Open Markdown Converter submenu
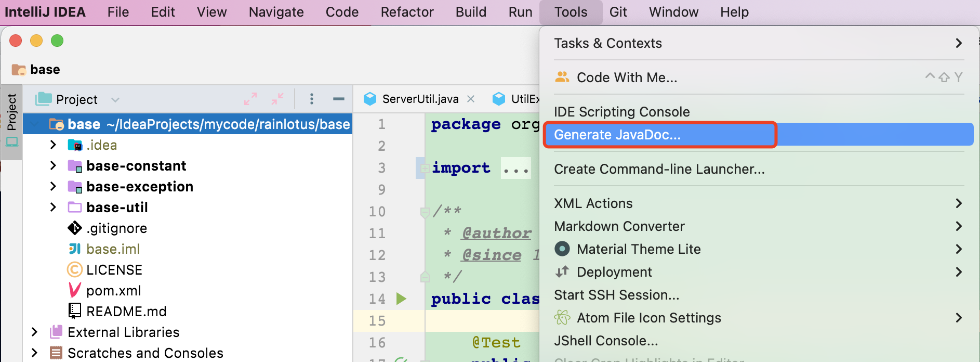Image resolution: width=980 pixels, height=362 pixels. pyautogui.click(x=759, y=226)
